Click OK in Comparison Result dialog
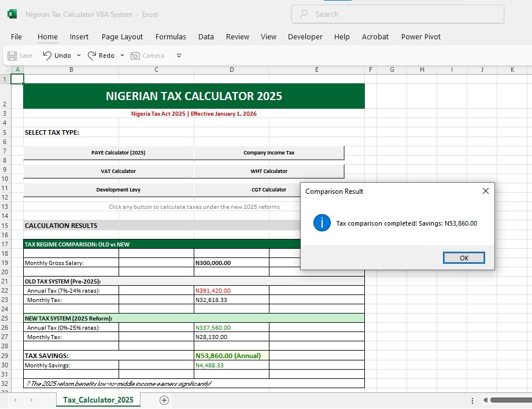Image resolution: width=532 pixels, height=409 pixels. coord(464,258)
